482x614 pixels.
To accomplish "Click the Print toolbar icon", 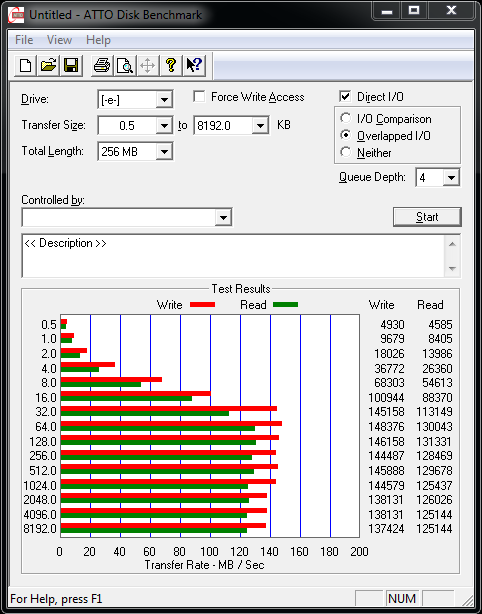I will 102,65.
